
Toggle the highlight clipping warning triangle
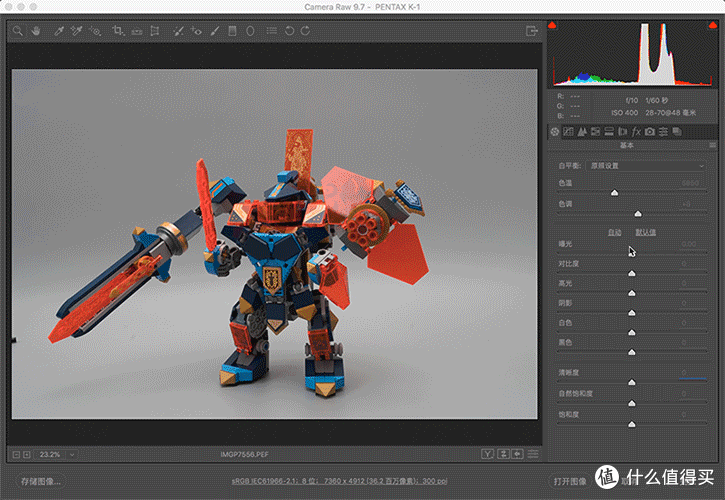point(713,25)
